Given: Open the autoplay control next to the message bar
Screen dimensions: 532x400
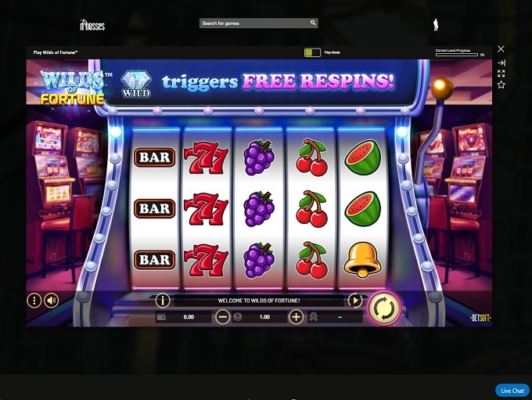Looking at the screenshot, I should click(x=354, y=301).
